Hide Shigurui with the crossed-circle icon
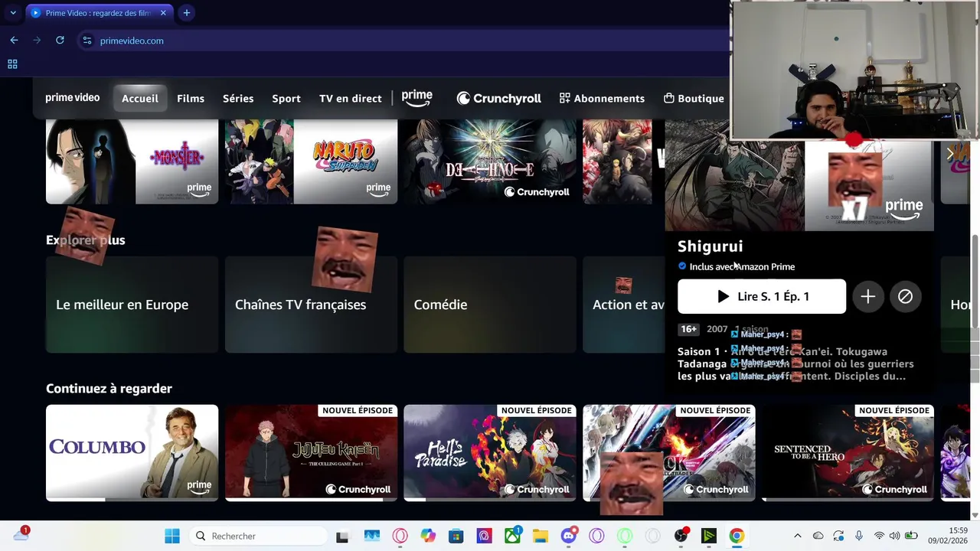The height and width of the screenshot is (551, 980). click(x=905, y=296)
